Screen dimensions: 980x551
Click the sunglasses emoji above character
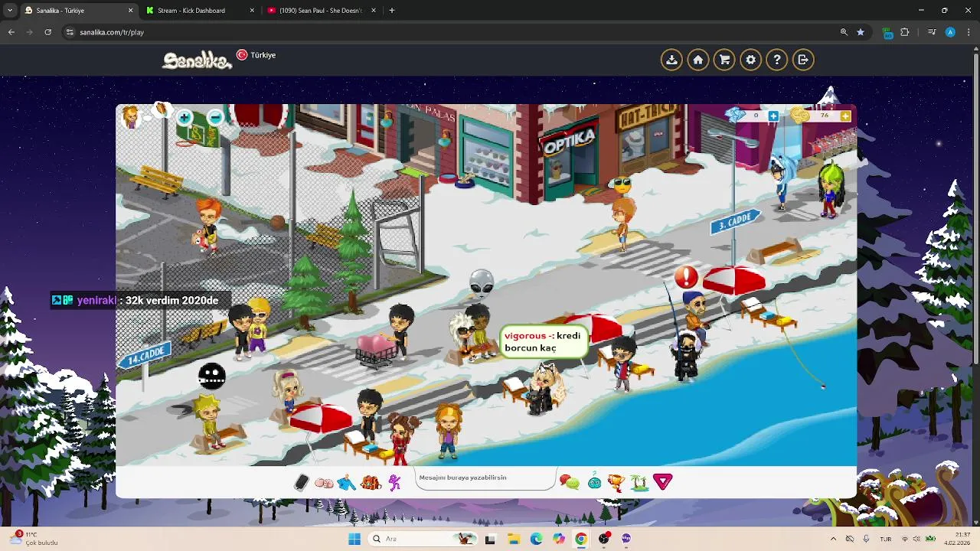622,184
